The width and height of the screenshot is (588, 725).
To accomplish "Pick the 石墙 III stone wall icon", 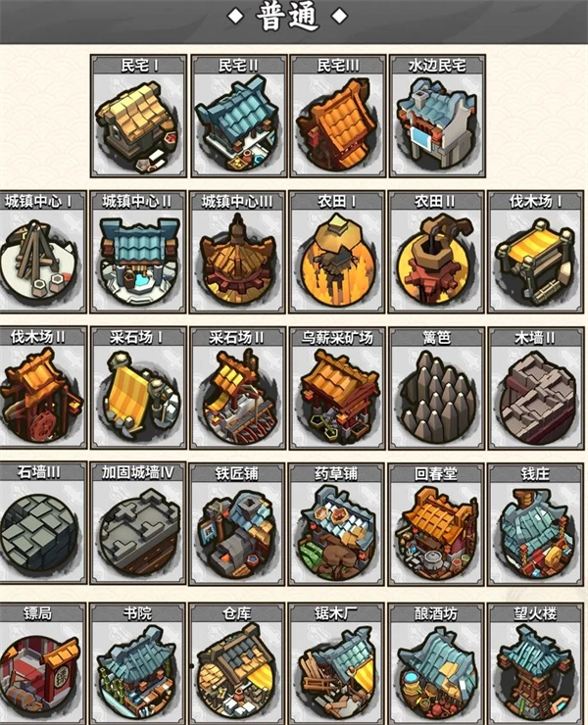I will coord(40,533).
